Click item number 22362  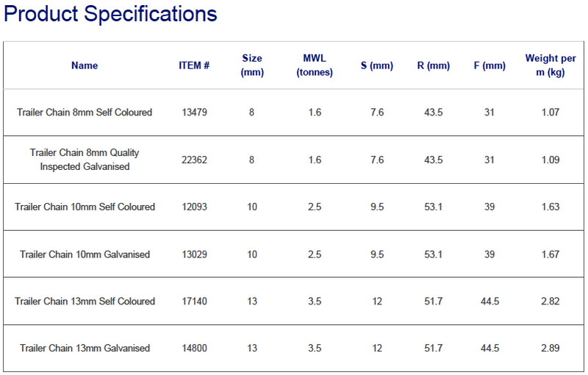pyautogui.click(x=194, y=160)
